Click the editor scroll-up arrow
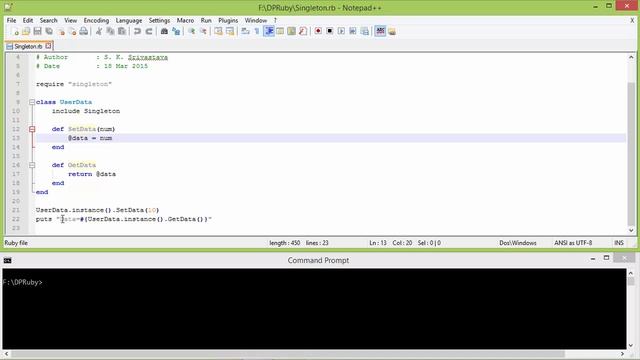640x360 pixels. 631,57
